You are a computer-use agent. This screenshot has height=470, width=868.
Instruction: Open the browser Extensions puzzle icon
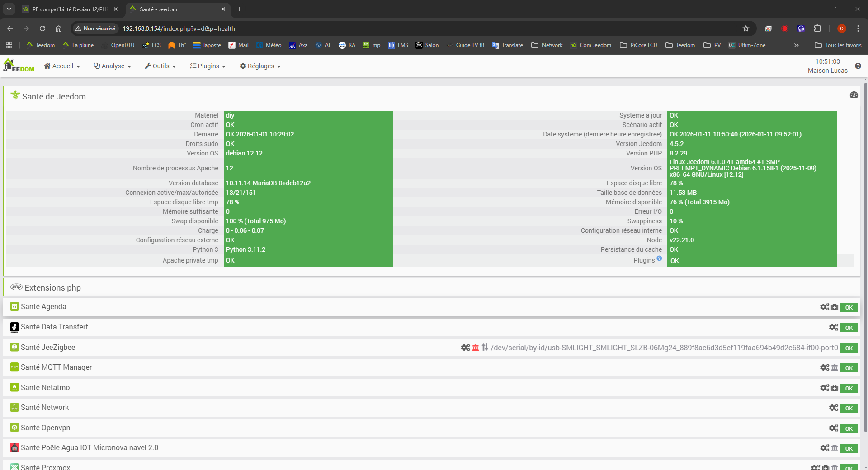click(x=817, y=28)
